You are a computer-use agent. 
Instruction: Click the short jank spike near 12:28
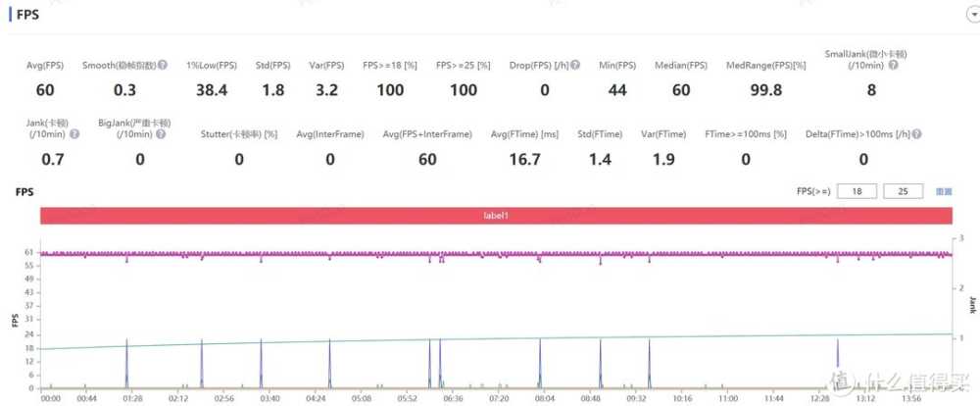pos(838,355)
